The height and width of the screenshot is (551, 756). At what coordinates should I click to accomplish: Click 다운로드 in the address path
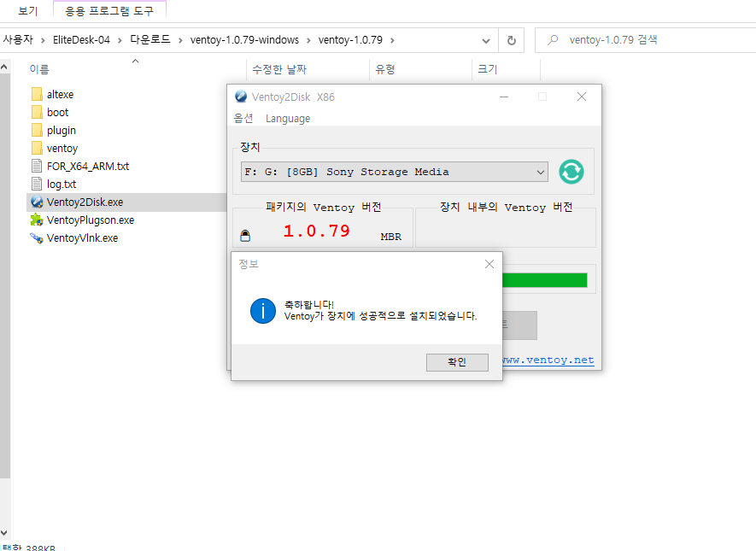point(150,40)
